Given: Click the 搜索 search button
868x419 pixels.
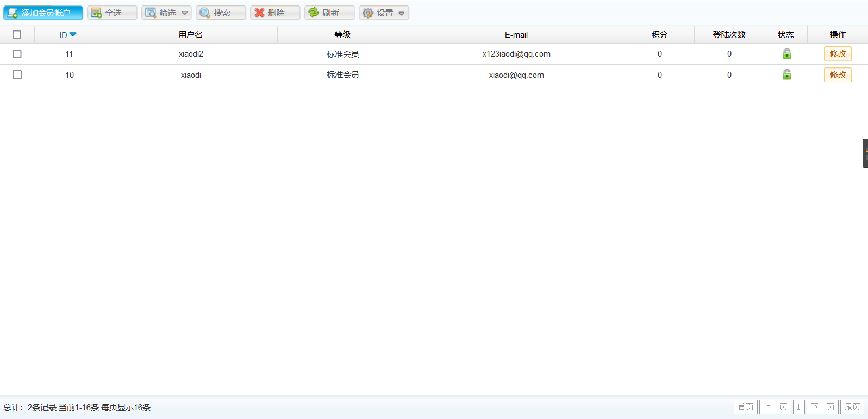Looking at the screenshot, I should 221,13.
